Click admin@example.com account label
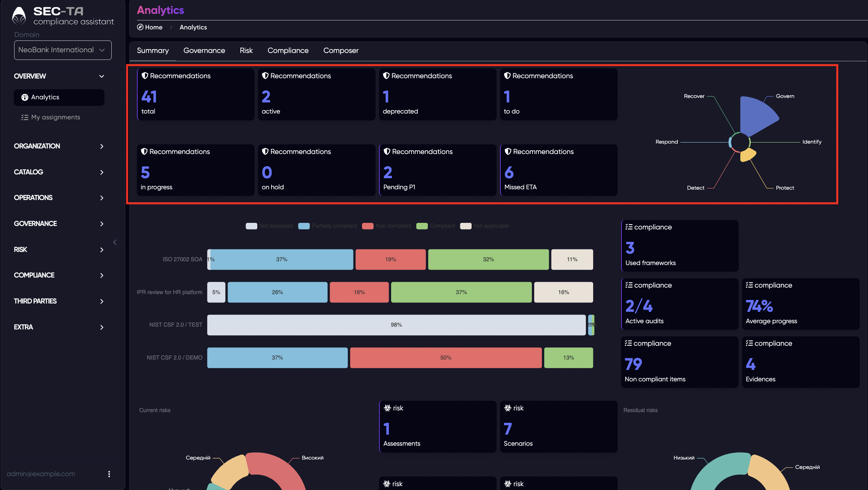Viewport: 868px width, 490px height. pos(41,474)
